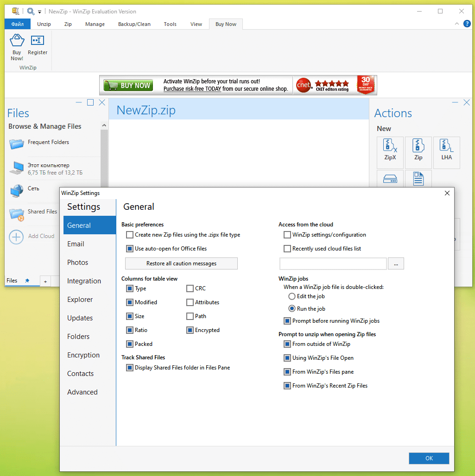
Task: Click Restore all caution messages button
Action: click(182, 263)
